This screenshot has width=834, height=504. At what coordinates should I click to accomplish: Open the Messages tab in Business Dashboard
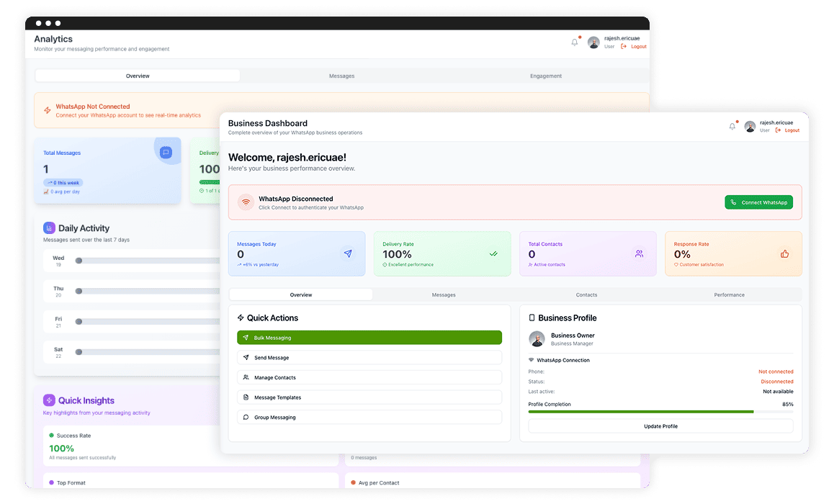click(x=444, y=294)
